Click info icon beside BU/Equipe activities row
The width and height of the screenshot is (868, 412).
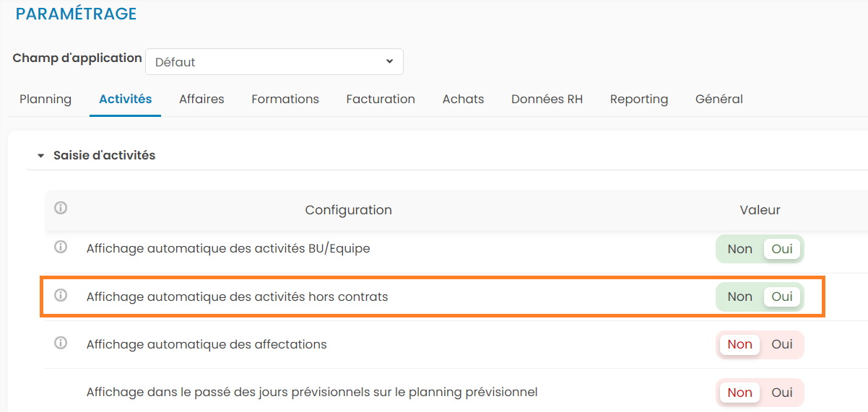click(61, 247)
